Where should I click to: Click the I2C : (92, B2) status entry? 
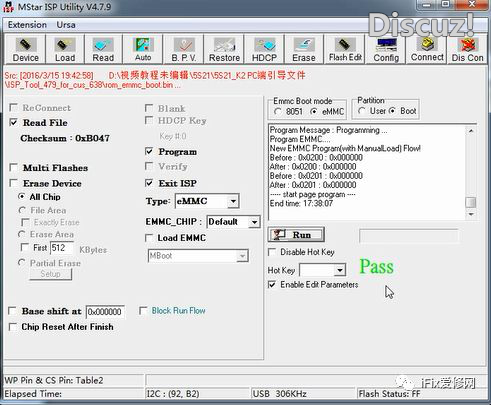197,394
